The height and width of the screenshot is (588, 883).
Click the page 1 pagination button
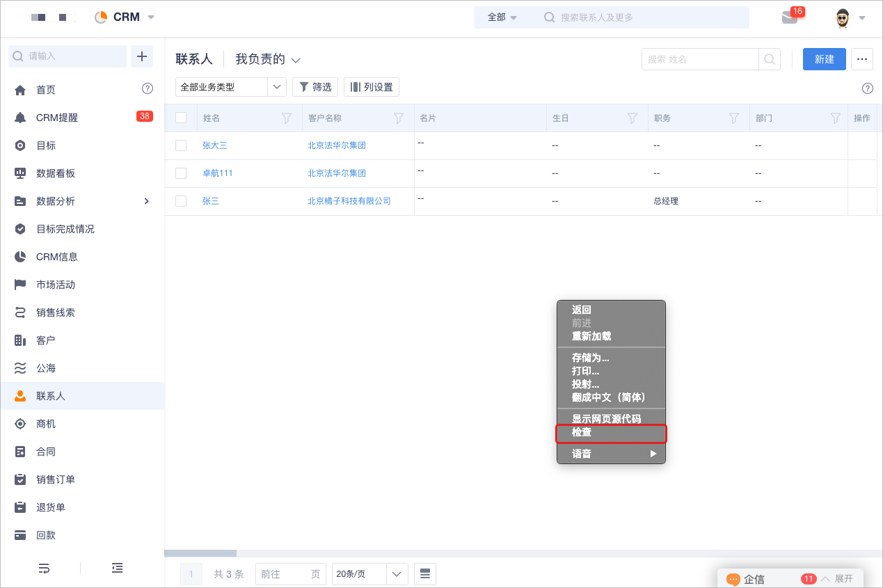click(191, 574)
